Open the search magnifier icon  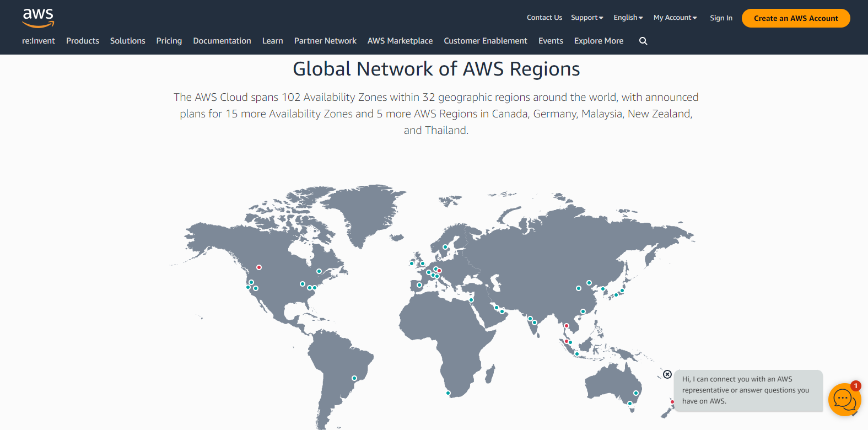(x=643, y=41)
